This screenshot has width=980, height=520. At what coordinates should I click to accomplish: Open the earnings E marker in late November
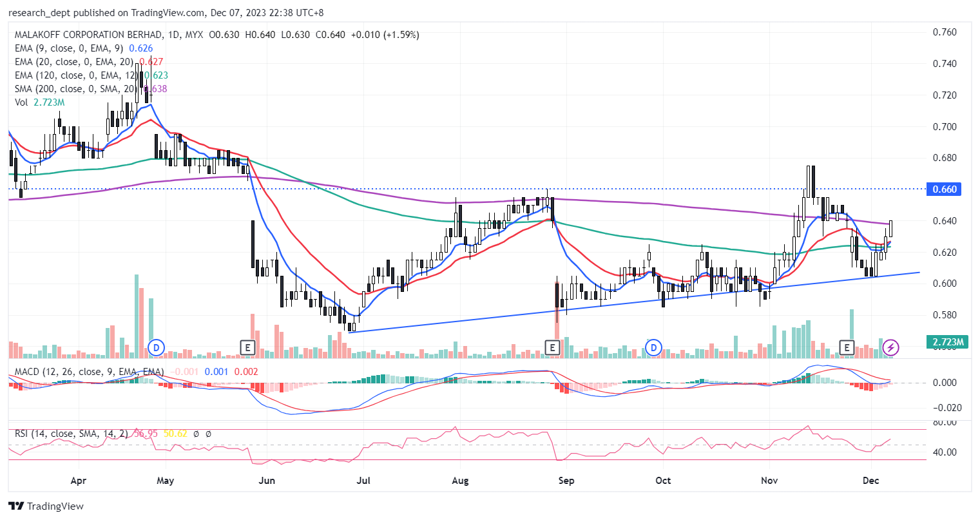[847, 348]
